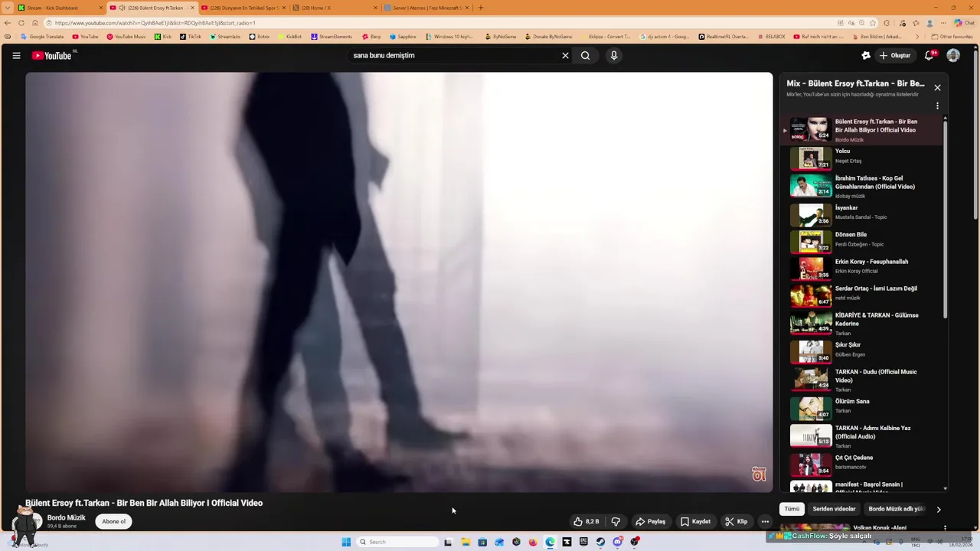Open more actions ellipsis under video
Screen dimensions: 980x551
point(765,521)
